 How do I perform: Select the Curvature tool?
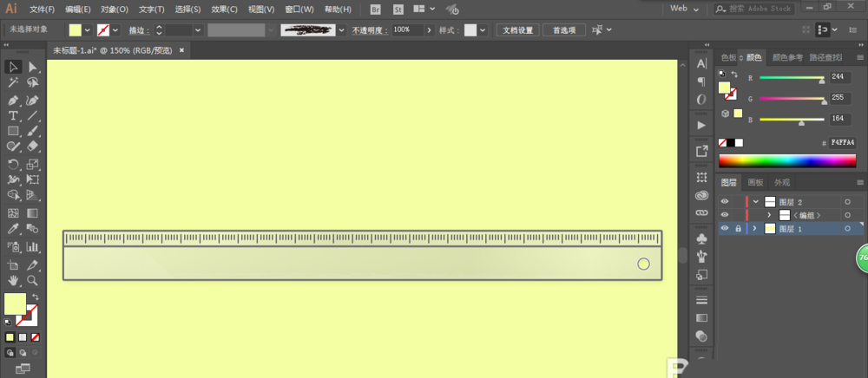point(33,101)
